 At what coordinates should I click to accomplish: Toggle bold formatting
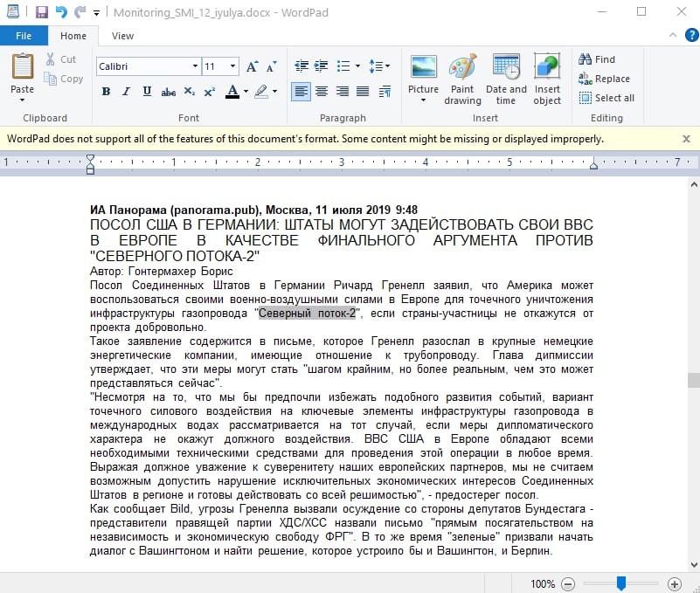[106, 92]
